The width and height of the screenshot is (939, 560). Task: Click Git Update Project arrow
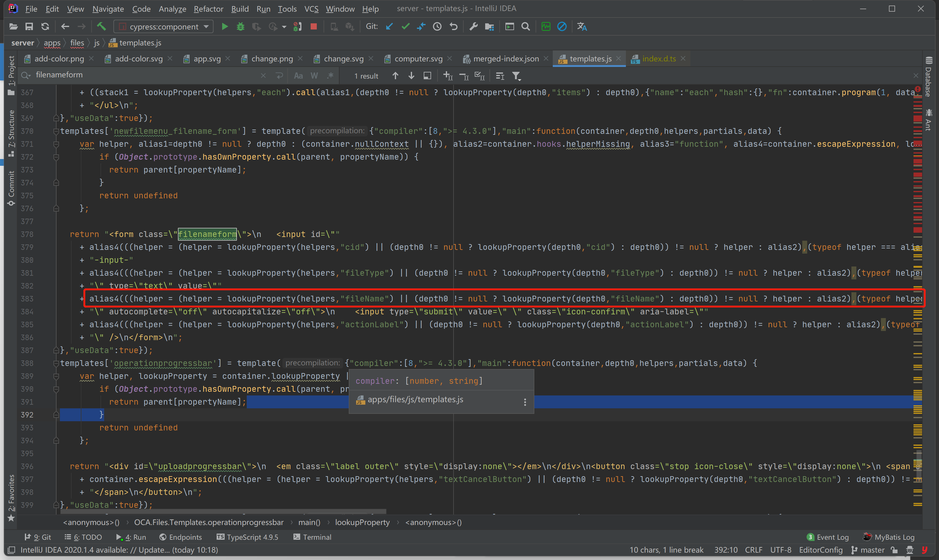pyautogui.click(x=389, y=27)
